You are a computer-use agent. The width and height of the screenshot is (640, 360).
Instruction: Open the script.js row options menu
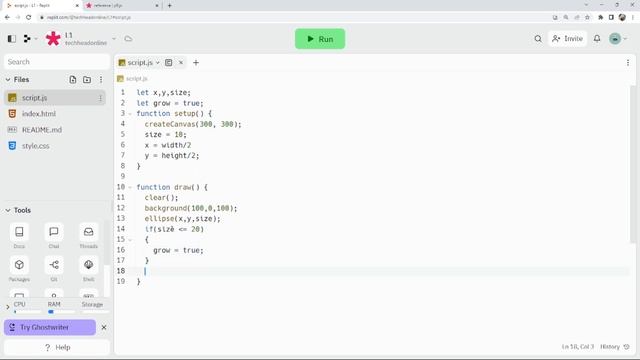coord(100,98)
